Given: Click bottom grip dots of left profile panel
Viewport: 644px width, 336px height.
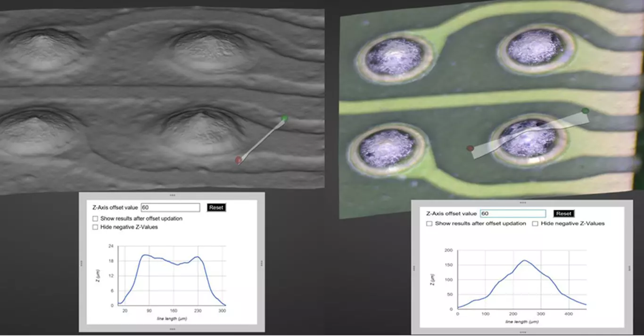Looking at the screenshot, I should coord(173,329).
